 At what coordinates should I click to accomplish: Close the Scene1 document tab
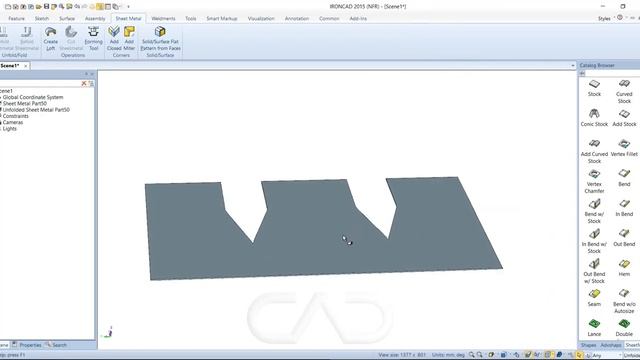coord(26,66)
